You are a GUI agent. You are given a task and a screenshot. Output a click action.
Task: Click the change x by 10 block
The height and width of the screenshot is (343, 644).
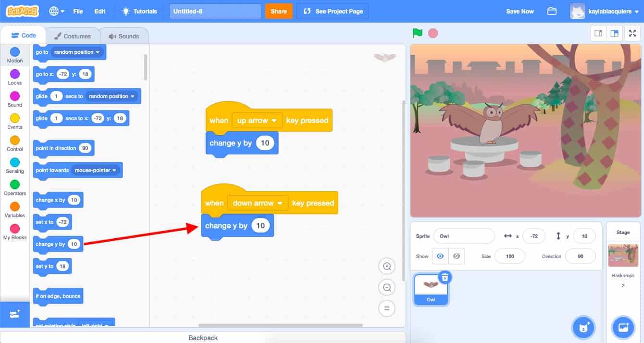(x=58, y=200)
